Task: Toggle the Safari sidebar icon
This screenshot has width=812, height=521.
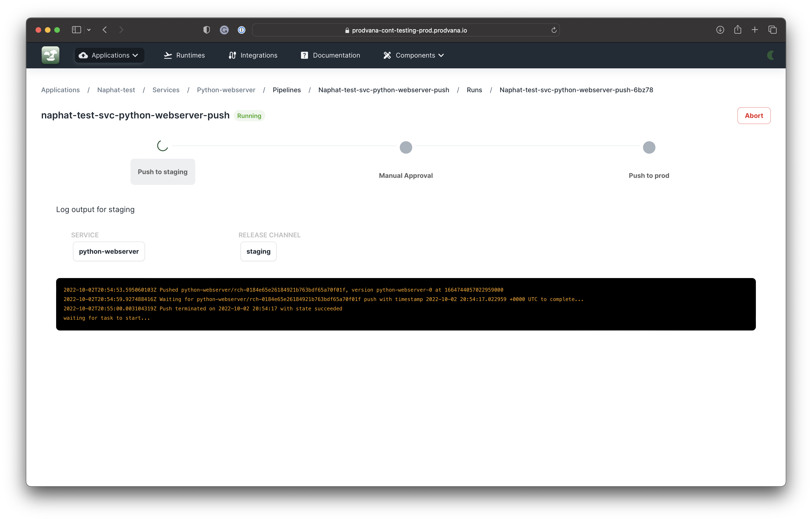Action: [x=76, y=30]
